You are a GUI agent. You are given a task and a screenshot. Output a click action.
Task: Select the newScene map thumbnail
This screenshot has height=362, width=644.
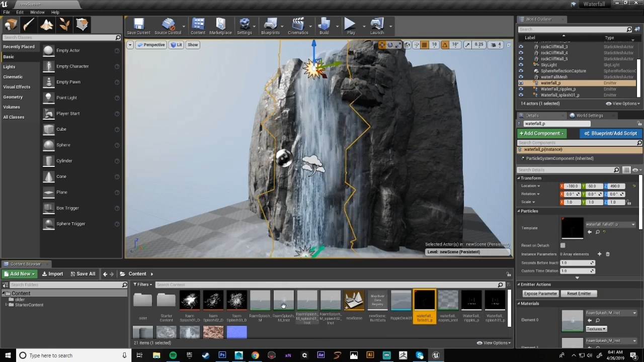[354, 301]
